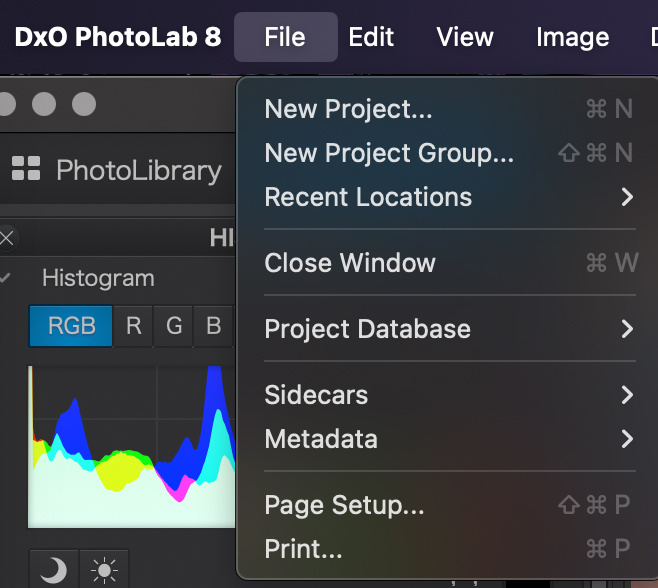This screenshot has width=658, height=588.
Task: Toggle the shadow clipping moon icon
Action: pyautogui.click(x=54, y=569)
